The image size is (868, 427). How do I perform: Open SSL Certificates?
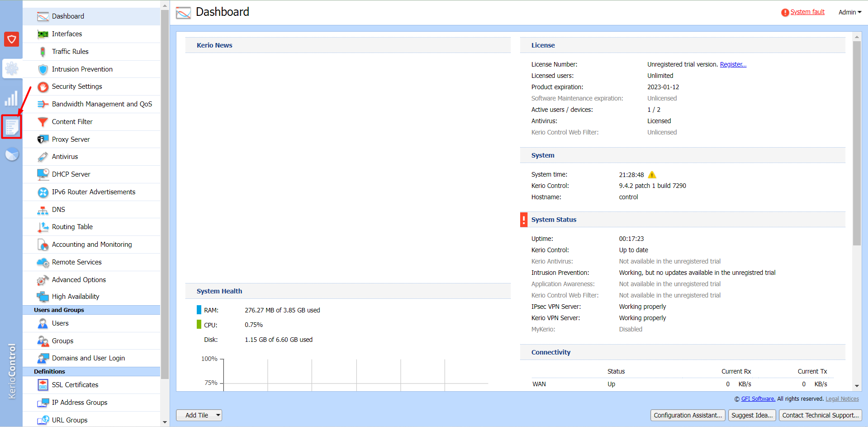click(x=91, y=385)
